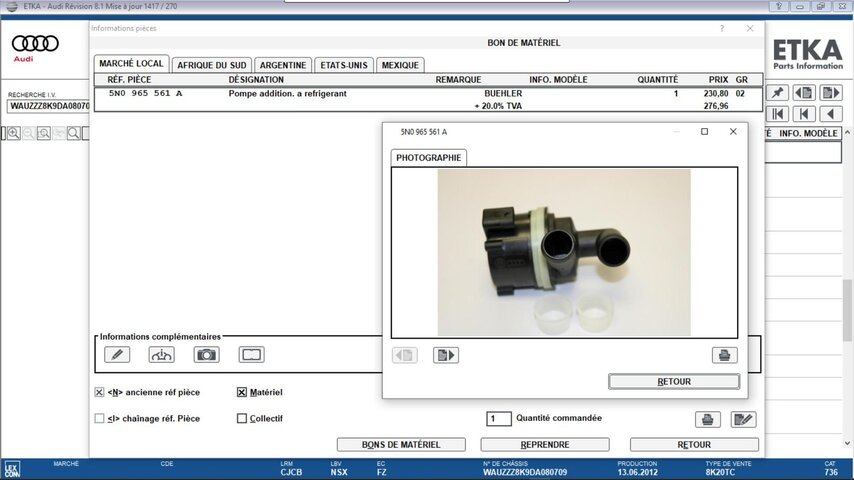This screenshot has height=480, width=854.
Task: Open the AFRIQUE DU SUD tab
Action: (212, 65)
